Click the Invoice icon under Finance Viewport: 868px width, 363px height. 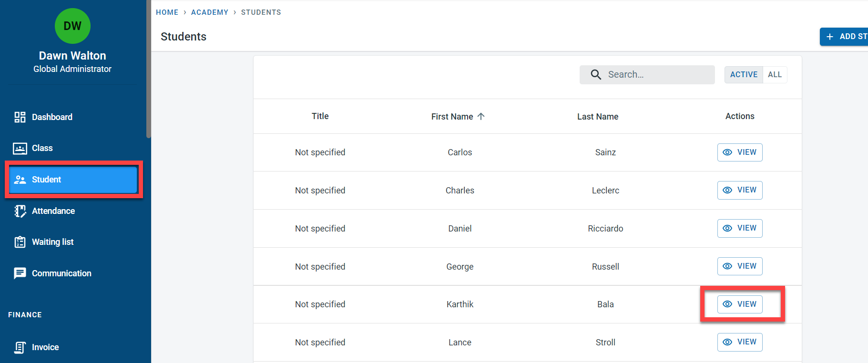pyautogui.click(x=20, y=347)
